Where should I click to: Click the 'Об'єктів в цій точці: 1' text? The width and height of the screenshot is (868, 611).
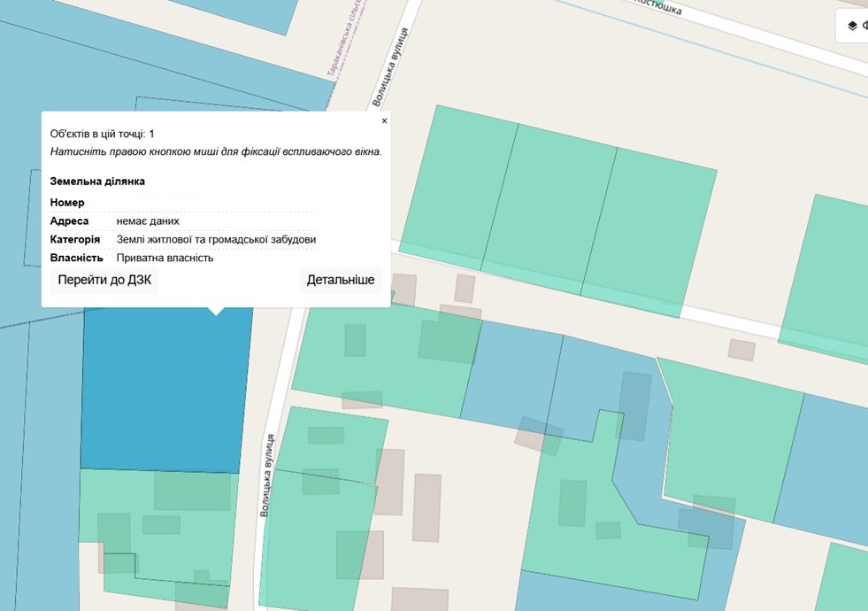pyautogui.click(x=103, y=134)
